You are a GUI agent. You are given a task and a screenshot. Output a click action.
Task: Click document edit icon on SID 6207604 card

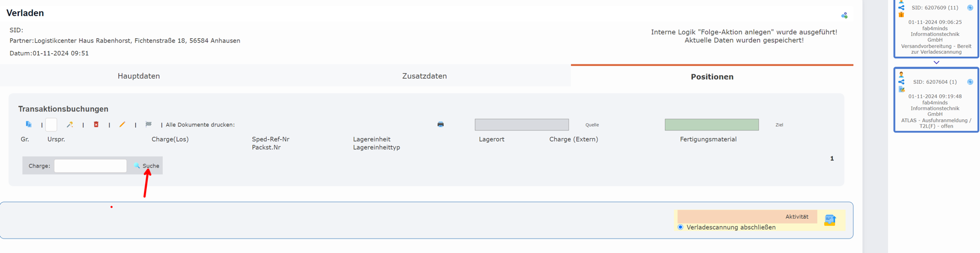[x=901, y=89]
